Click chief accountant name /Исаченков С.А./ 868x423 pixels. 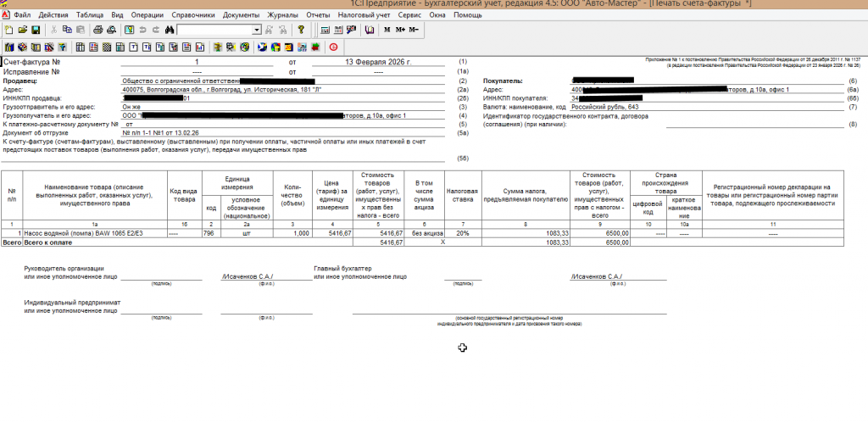[x=597, y=276]
